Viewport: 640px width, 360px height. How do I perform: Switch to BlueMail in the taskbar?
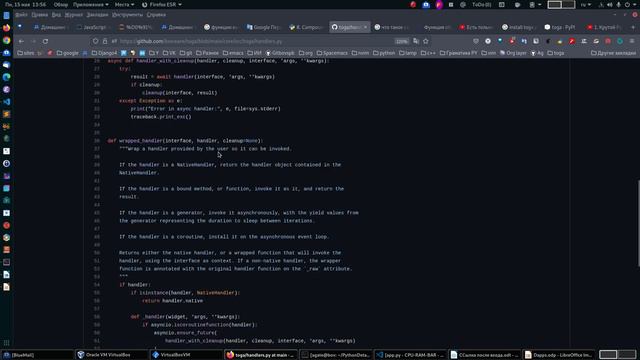coord(38,355)
